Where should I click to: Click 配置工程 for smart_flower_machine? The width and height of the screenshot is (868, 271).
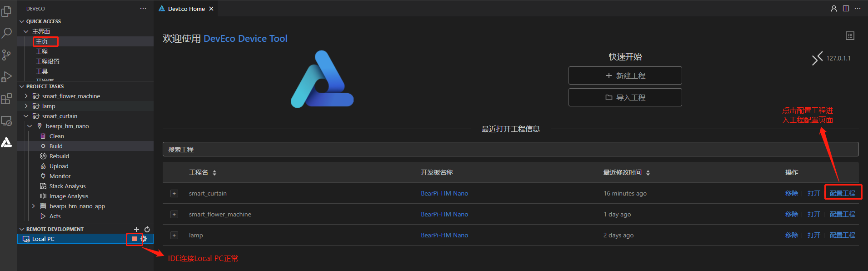click(x=842, y=214)
